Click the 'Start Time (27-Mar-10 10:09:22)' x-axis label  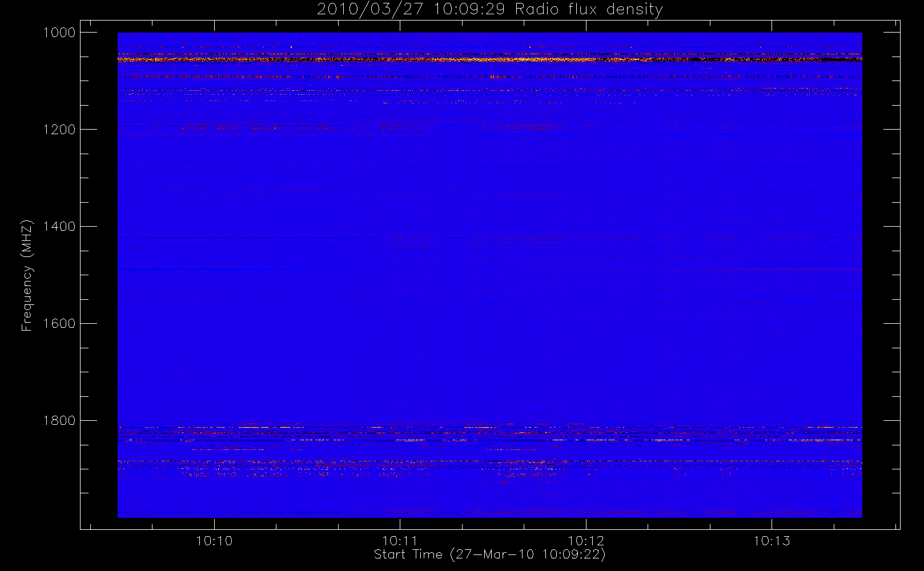click(x=490, y=554)
